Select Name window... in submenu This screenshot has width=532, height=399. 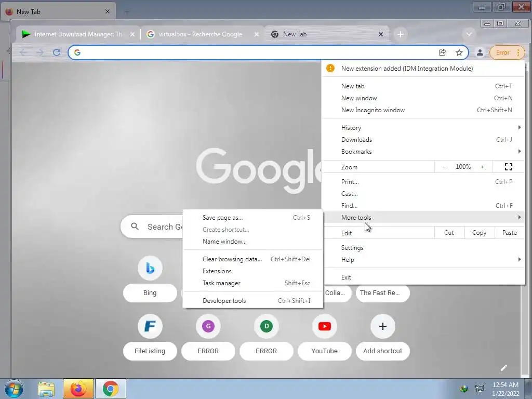point(253,241)
